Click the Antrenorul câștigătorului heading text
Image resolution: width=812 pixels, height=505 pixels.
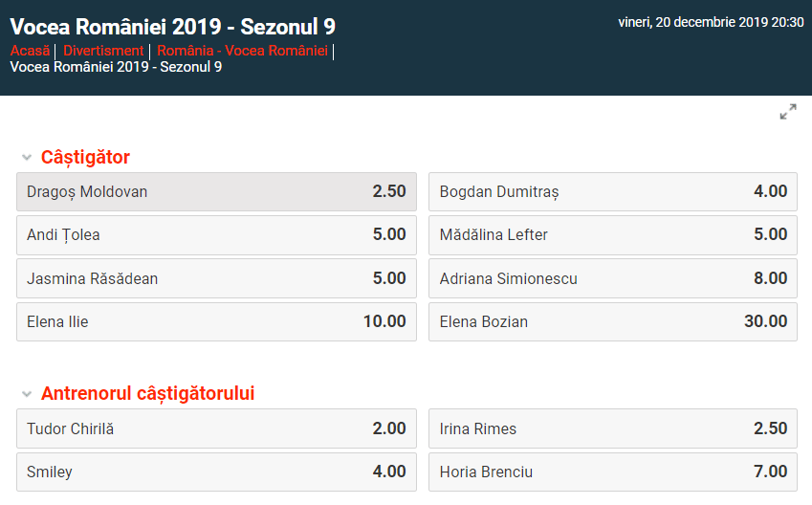[x=147, y=394]
